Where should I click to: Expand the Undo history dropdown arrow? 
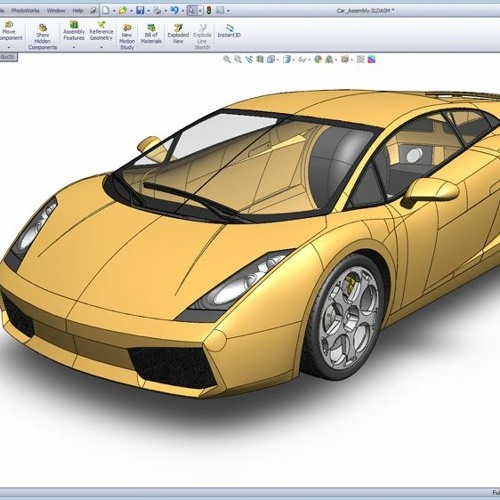click(x=183, y=11)
